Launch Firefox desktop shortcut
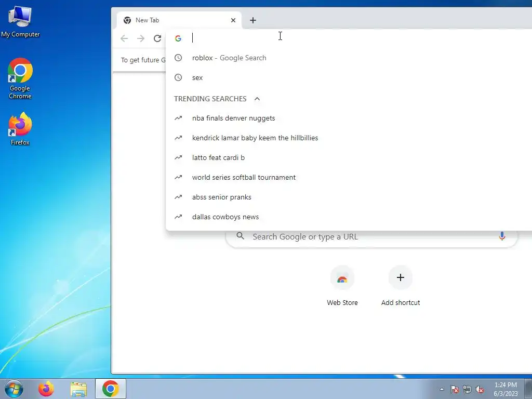 20,129
